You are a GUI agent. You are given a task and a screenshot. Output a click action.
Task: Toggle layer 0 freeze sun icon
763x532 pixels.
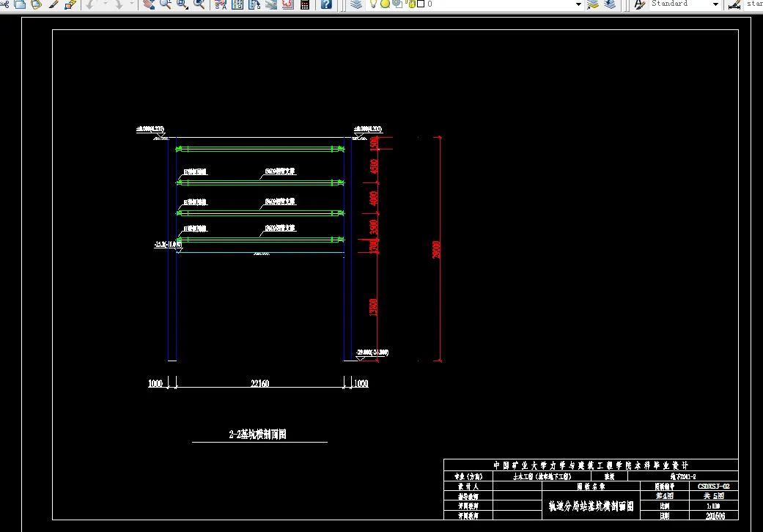pyautogui.click(x=385, y=4)
